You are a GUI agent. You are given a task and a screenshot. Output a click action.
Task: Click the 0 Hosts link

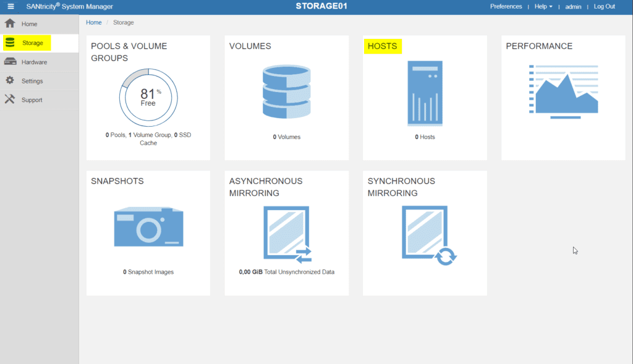425,137
